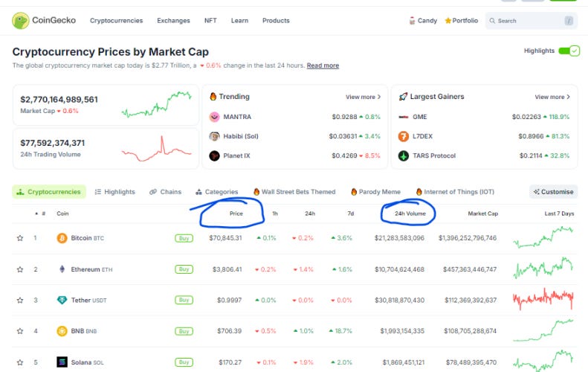Click the Largest Gainers rocket icon
This screenshot has height=372, width=588.
point(403,97)
